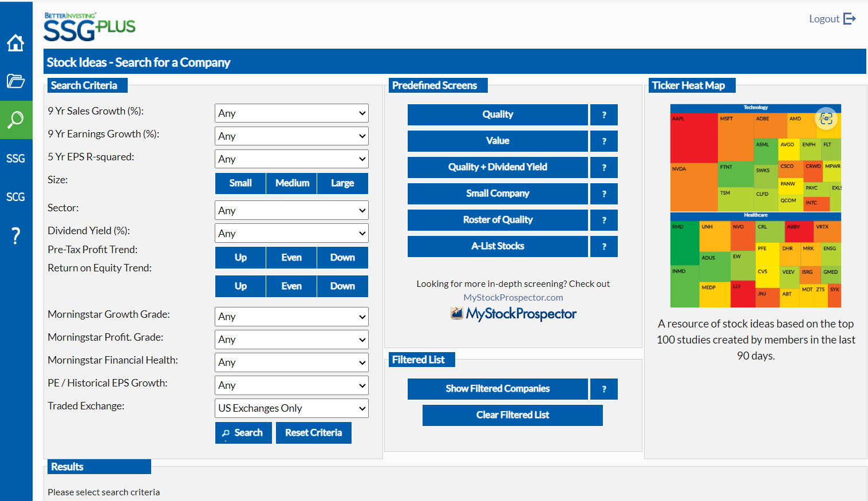Open the 5 Yr EPS R-squared dropdown
The width and height of the screenshot is (868, 501).
[x=292, y=159]
